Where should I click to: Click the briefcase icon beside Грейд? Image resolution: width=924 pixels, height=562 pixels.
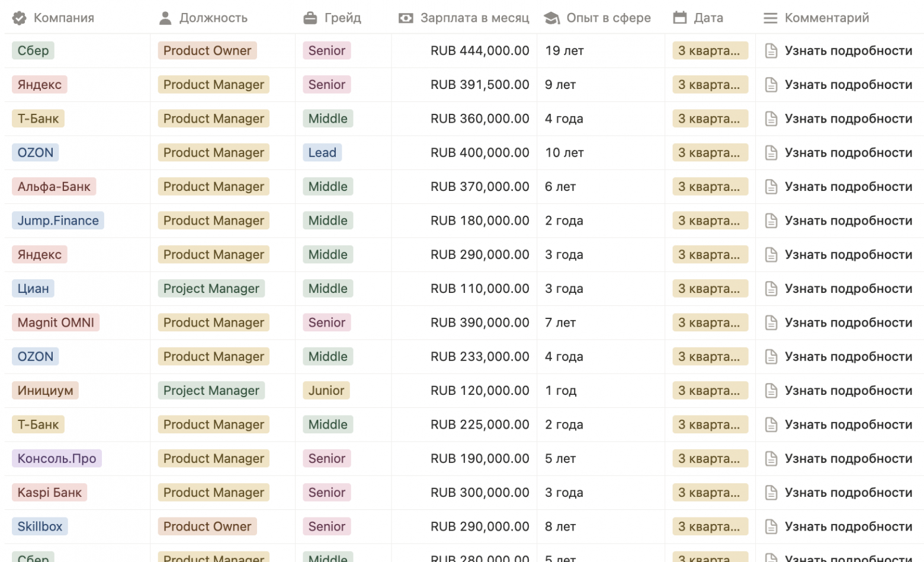pyautogui.click(x=310, y=18)
